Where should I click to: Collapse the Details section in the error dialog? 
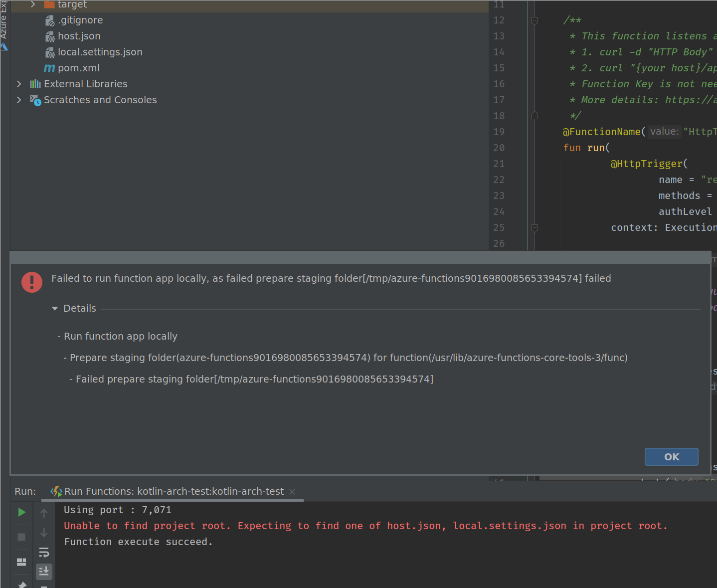click(x=55, y=308)
